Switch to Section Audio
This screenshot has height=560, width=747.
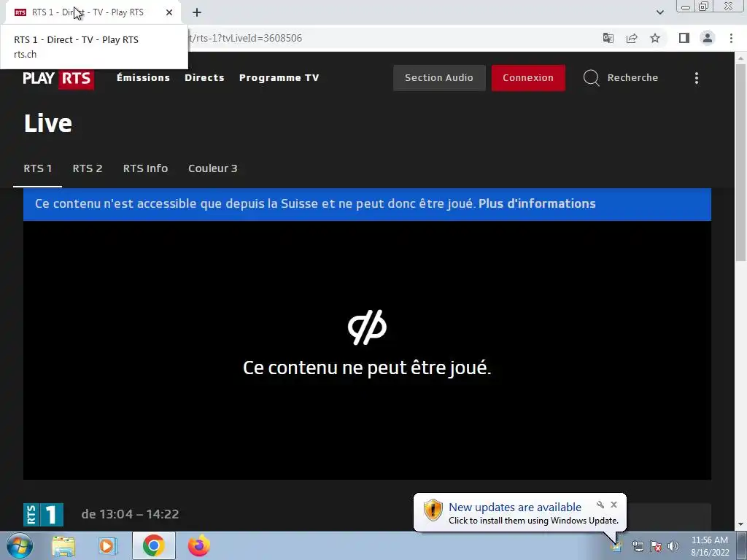coord(439,77)
